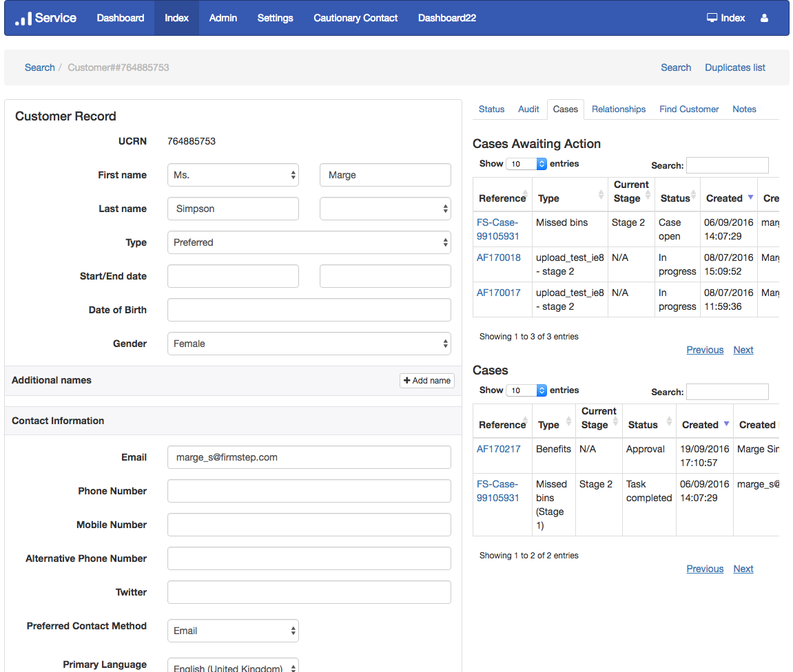Open Dashboard22 menu item
Viewport: 793px width, 672px height.
[x=447, y=18]
